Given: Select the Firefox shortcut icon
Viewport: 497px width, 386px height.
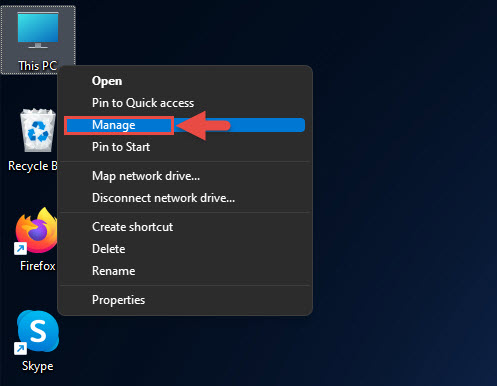Looking at the screenshot, I should click(36, 231).
